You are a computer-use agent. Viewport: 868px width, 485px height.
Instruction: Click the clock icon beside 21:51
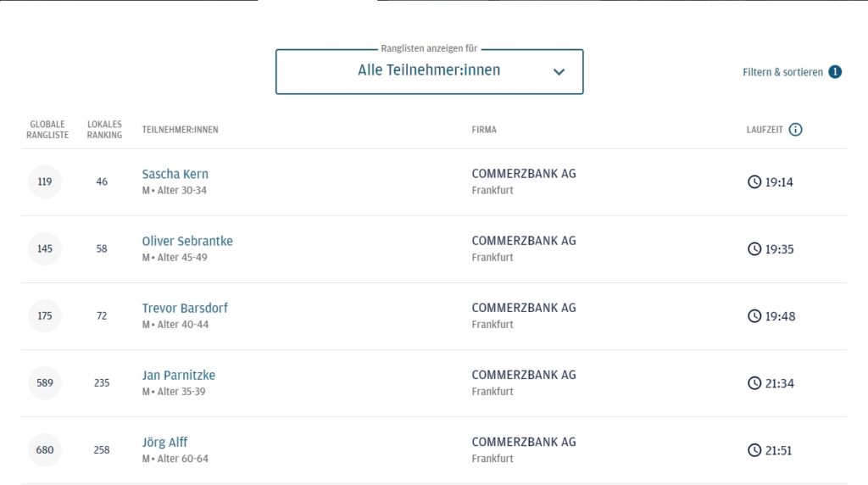coord(754,450)
